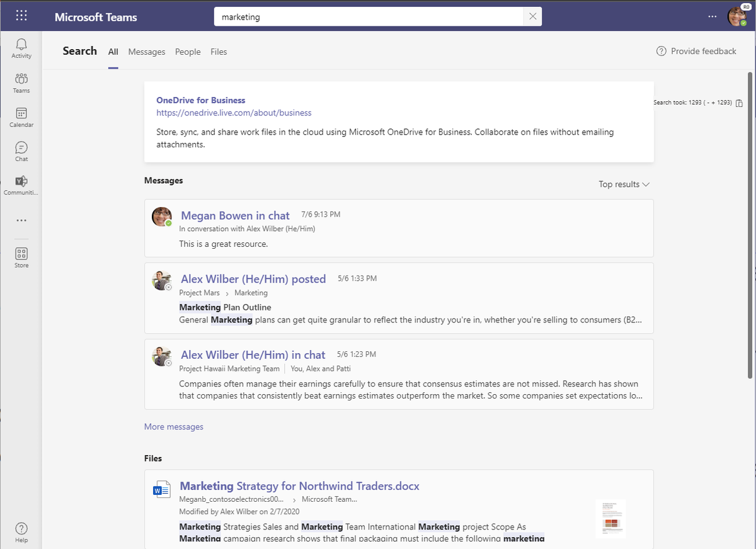Follow the onedrive.live.com URL link

pyautogui.click(x=234, y=113)
